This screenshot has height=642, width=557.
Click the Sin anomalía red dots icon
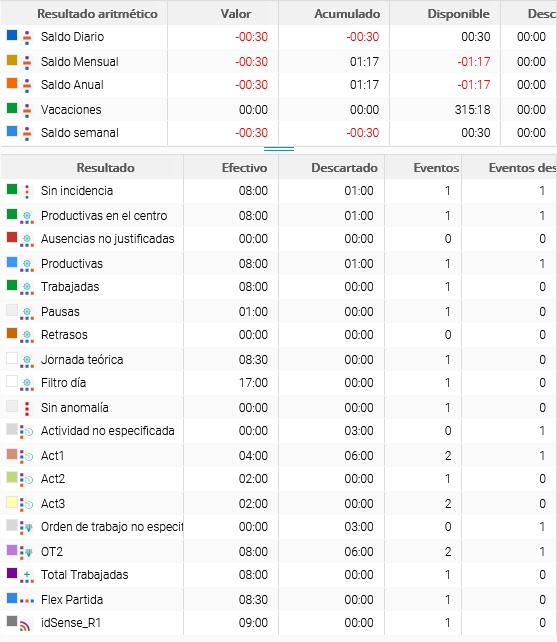click(x=27, y=408)
